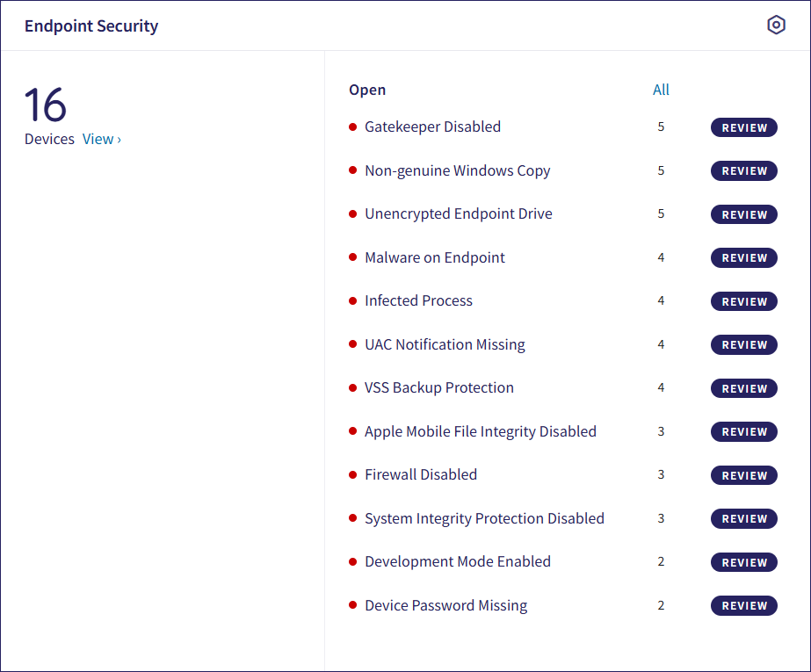Review the Infected Process issue
Viewport: 811px width, 672px height.
743,301
